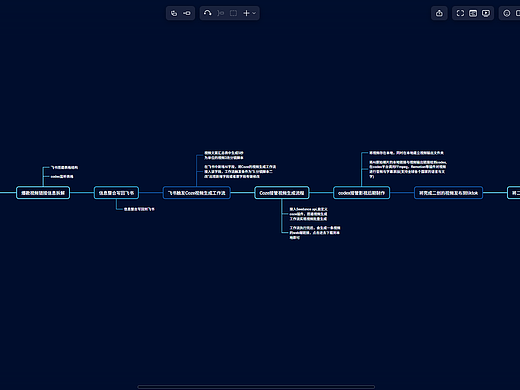Image resolution: width=520 pixels, height=390 pixels.
Task: Toggle the outline view panel icon
Action: 473,13
